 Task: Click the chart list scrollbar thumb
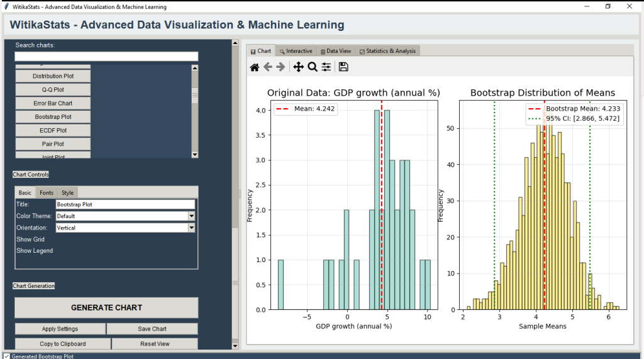[195, 96]
